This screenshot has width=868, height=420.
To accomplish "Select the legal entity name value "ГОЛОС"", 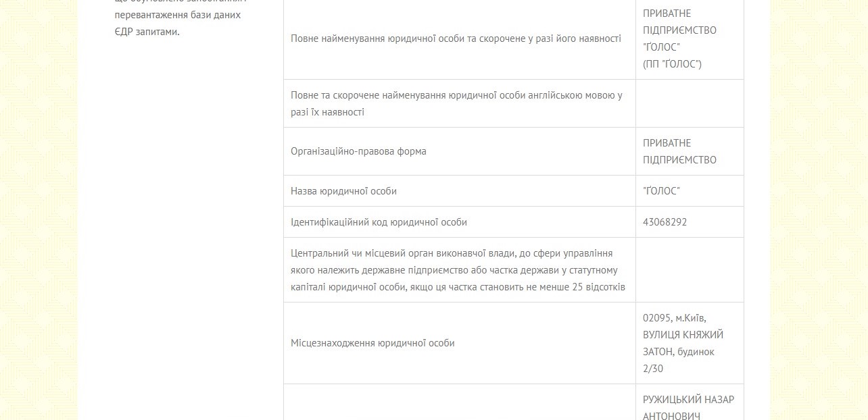I will (x=661, y=191).
